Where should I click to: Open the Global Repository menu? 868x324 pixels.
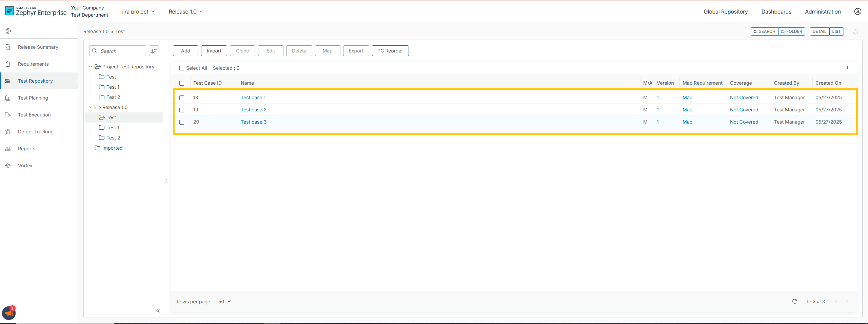[x=725, y=11]
